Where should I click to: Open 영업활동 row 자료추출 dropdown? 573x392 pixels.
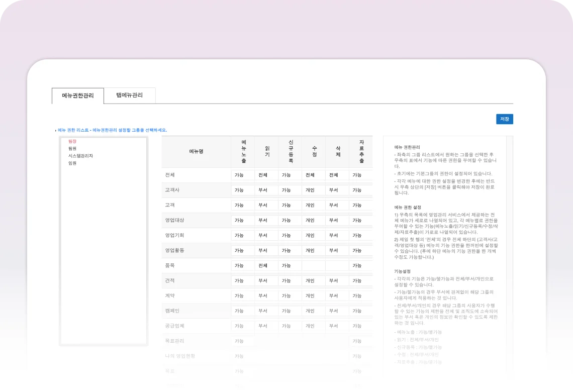click(x=360, y=251)
